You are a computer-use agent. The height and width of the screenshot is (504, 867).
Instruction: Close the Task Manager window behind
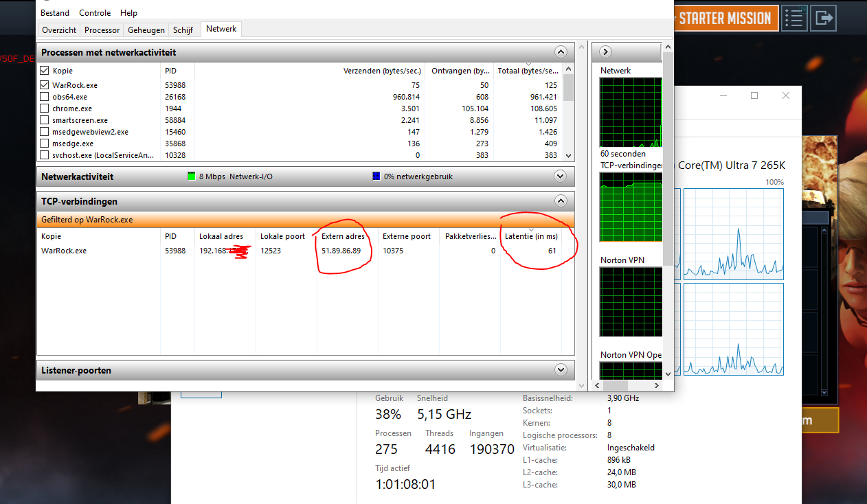(786, 96)
